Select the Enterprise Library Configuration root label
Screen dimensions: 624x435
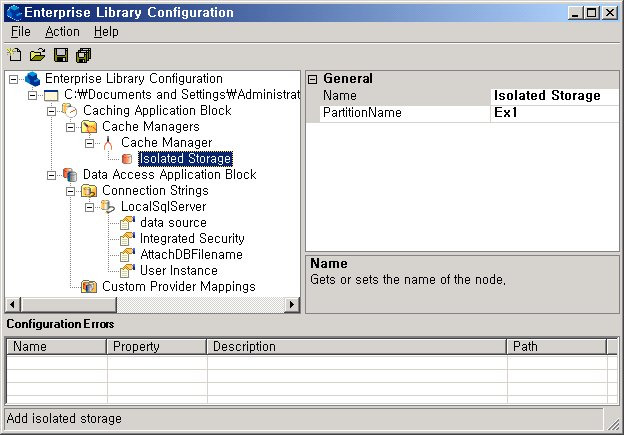tap(134, 79)
